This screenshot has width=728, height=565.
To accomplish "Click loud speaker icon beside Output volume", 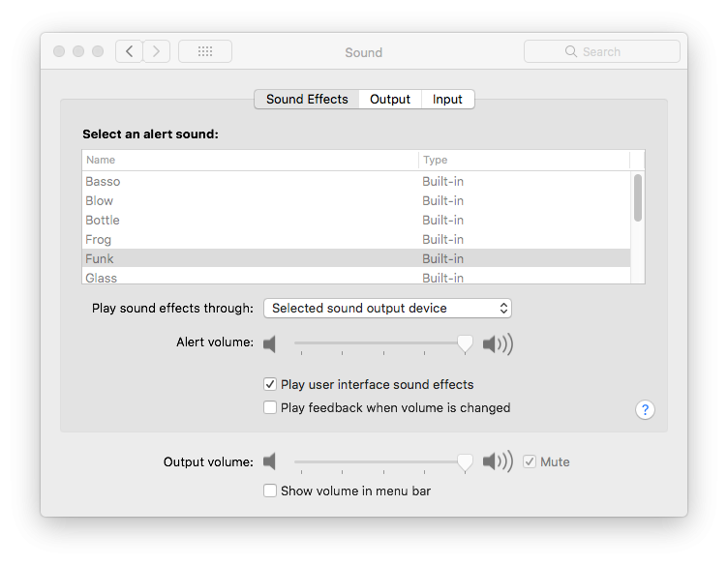I will click(498, 461).
